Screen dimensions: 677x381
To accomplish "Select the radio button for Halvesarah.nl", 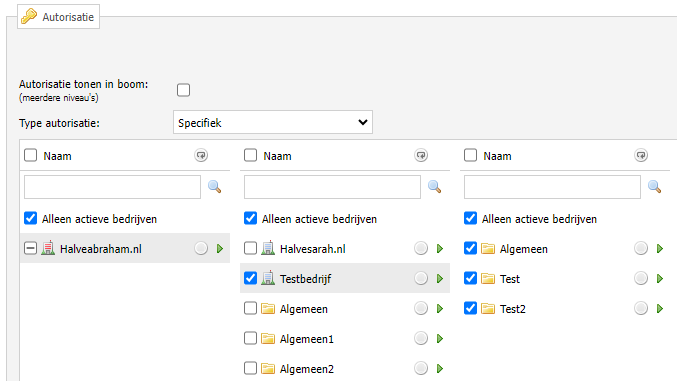I will point(421,248).
